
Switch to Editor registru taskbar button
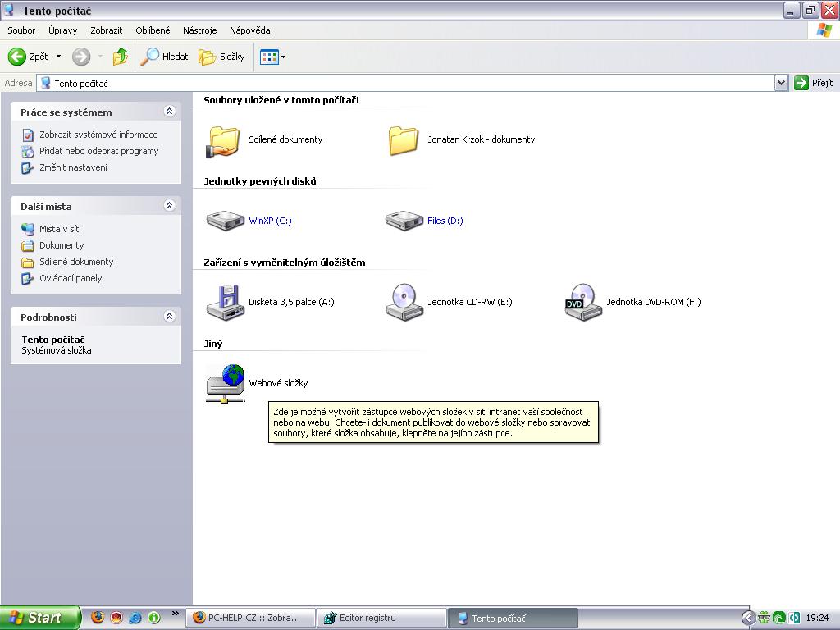point(381,618)
